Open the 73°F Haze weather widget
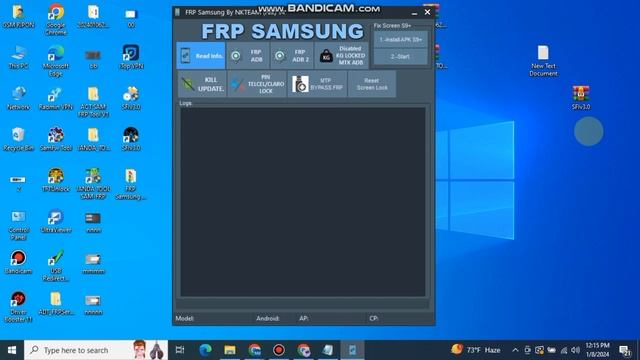Screen dimensions: 640x360 476,350
